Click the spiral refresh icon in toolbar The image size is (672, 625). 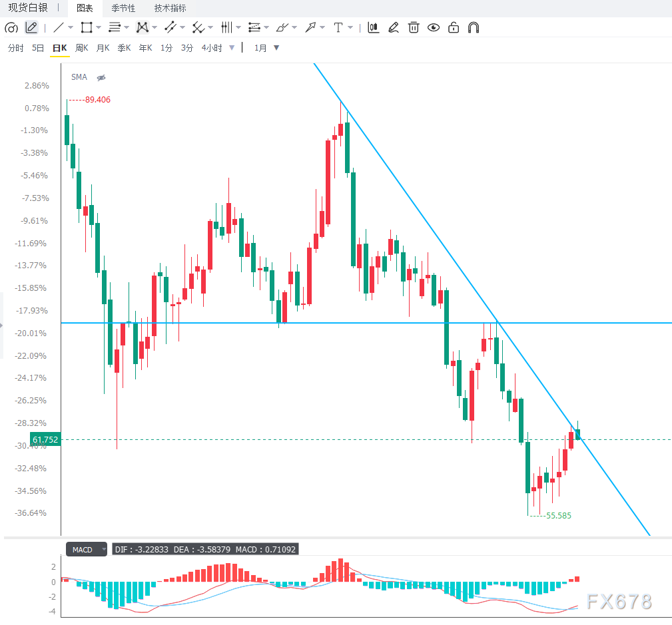tap(11, 28)
